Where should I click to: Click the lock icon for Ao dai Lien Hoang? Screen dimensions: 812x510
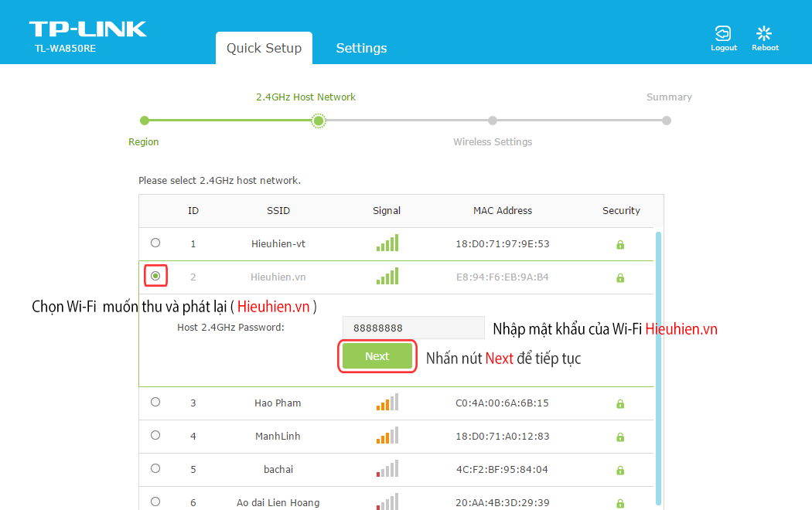click(620, 502)
